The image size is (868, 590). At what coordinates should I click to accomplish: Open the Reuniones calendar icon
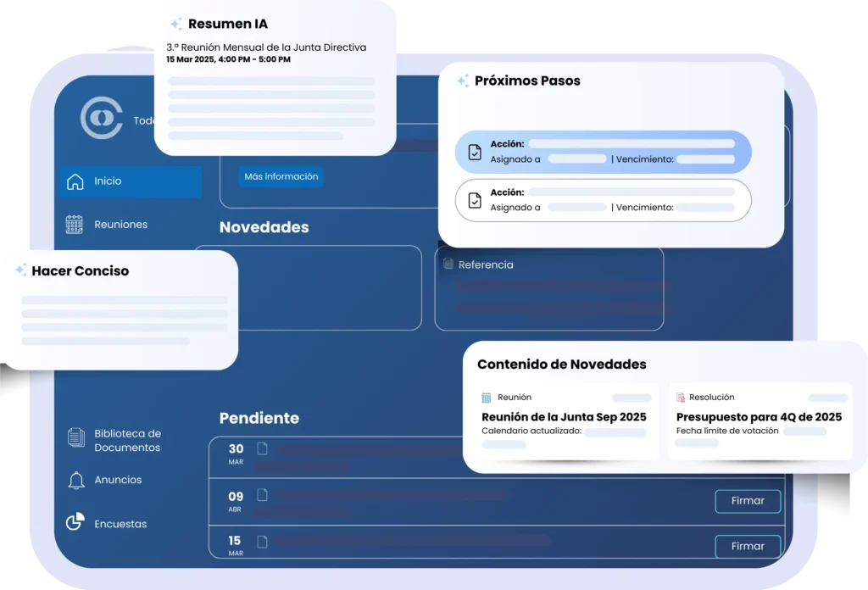click(75, 225)
